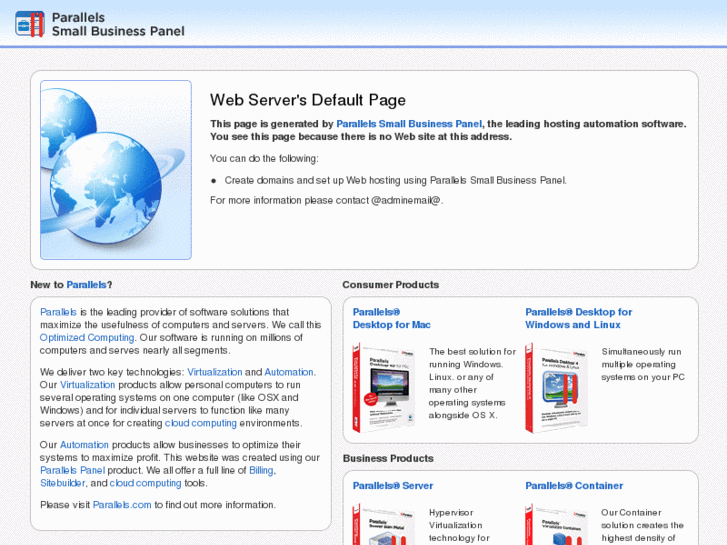This screenshot has width=727, height=545.
Task: Click 'Hypervisor Virtualization technology' description text
Action: tap(459, 526)
